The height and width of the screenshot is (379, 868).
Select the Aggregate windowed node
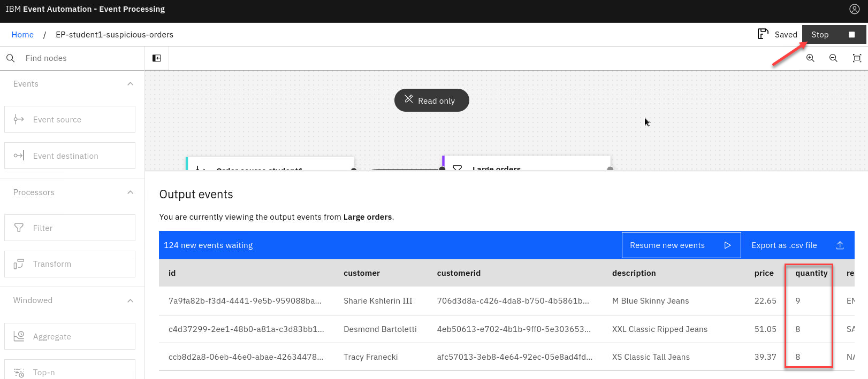coord(70,336)
